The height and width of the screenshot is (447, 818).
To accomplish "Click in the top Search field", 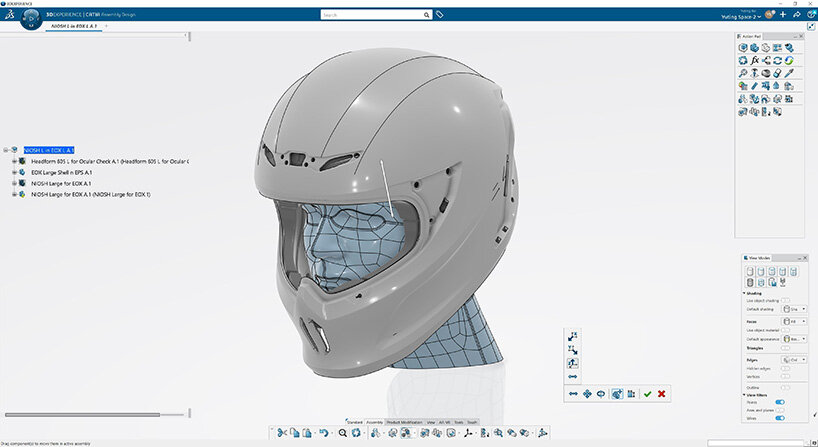I will click(375, 16).
